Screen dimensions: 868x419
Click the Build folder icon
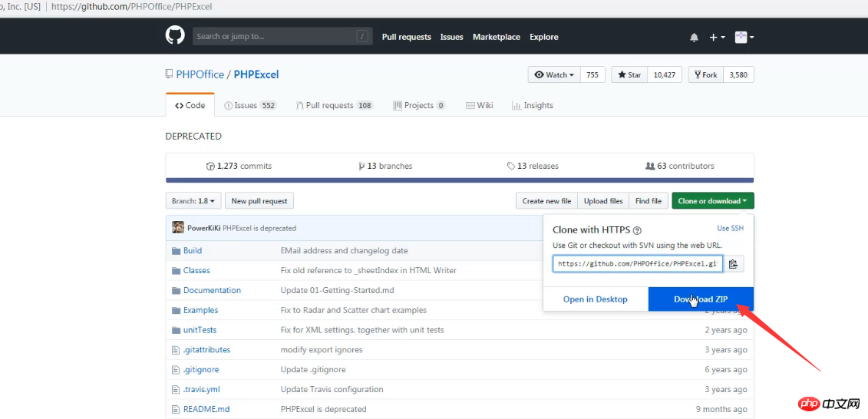(176, 251)
